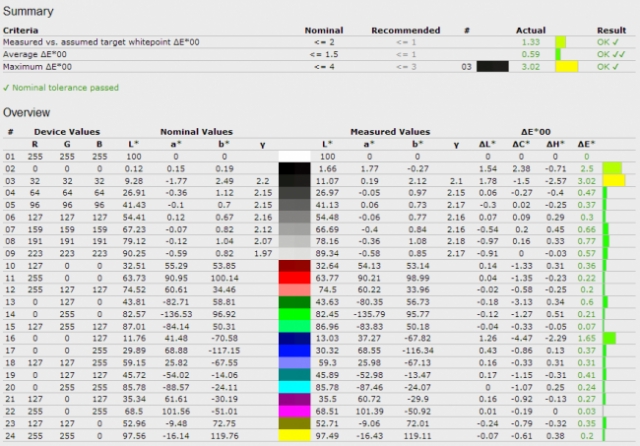The height and width of the screenshot is (446, 640).
Task: Choose the dark green swatch in row 13
Action: (x=294, y=301)
